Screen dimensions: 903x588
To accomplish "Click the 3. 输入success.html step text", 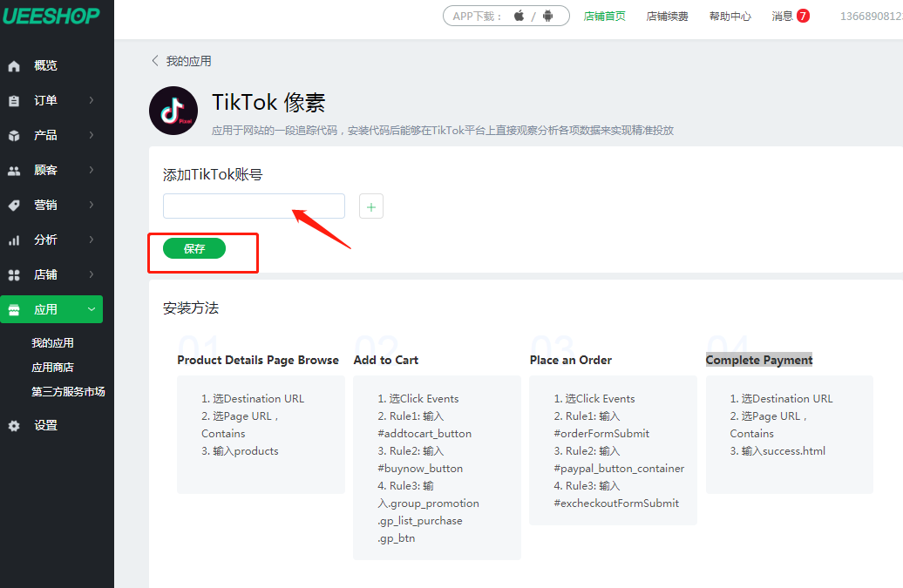I will point(777,451).
